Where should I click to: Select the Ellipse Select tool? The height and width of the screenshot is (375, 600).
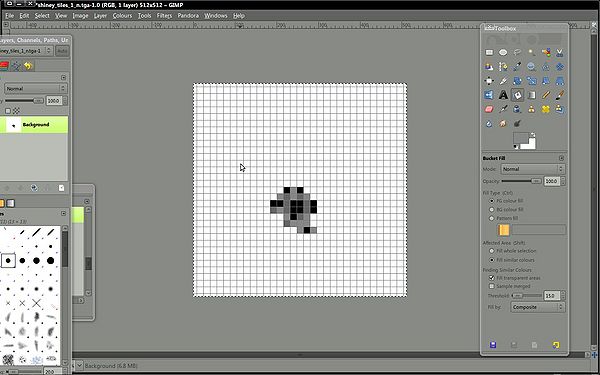coord(503,52)
